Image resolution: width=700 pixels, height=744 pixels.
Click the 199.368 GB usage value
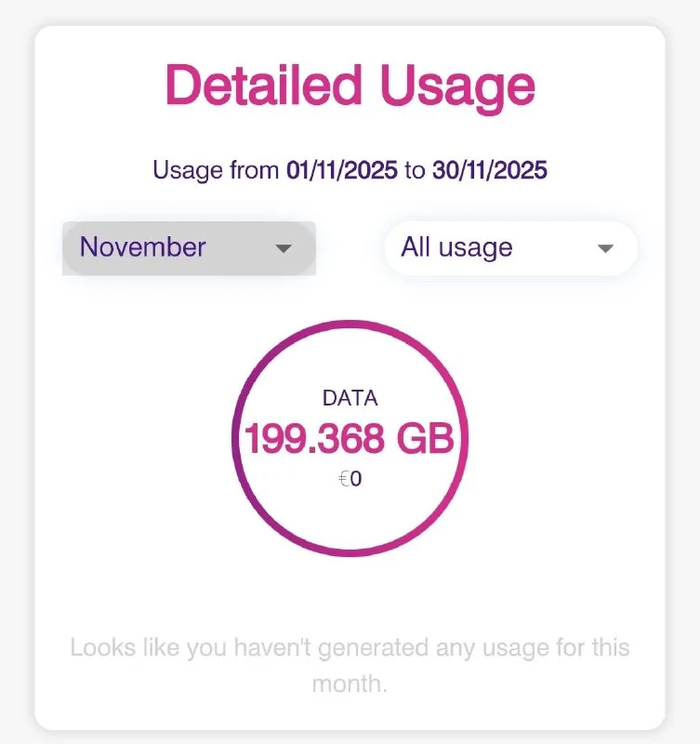point(350,439)
